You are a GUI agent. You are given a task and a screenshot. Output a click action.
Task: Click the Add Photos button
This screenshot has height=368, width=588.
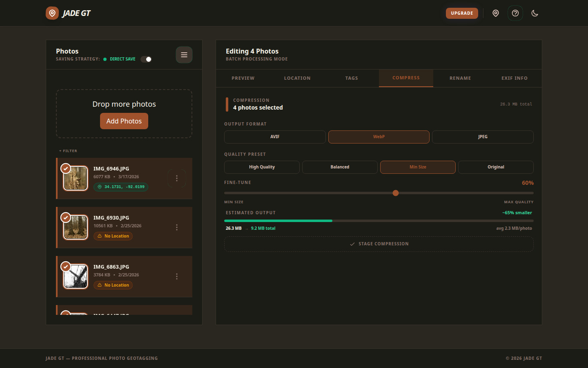click(124, 121)
